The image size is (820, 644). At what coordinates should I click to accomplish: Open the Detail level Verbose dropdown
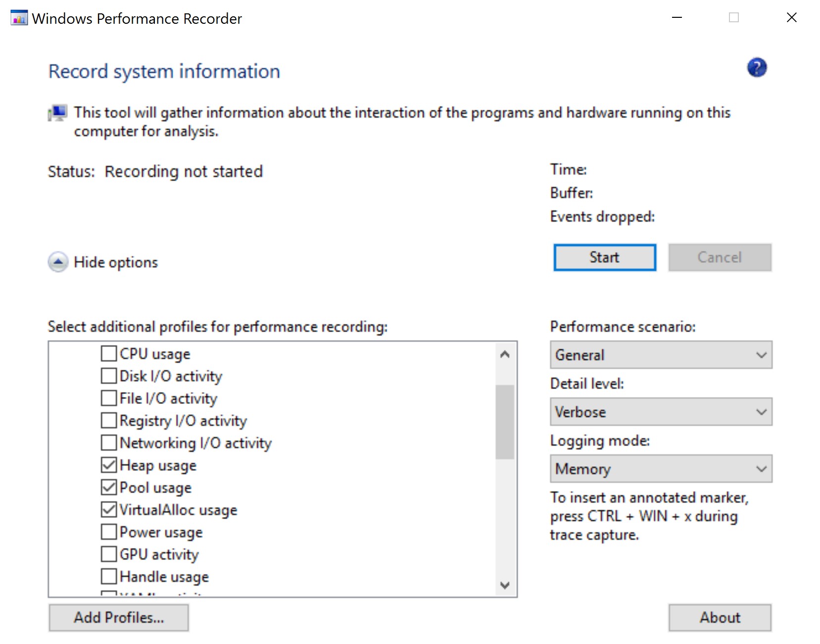pyautogui.click(x=661, y=412)
